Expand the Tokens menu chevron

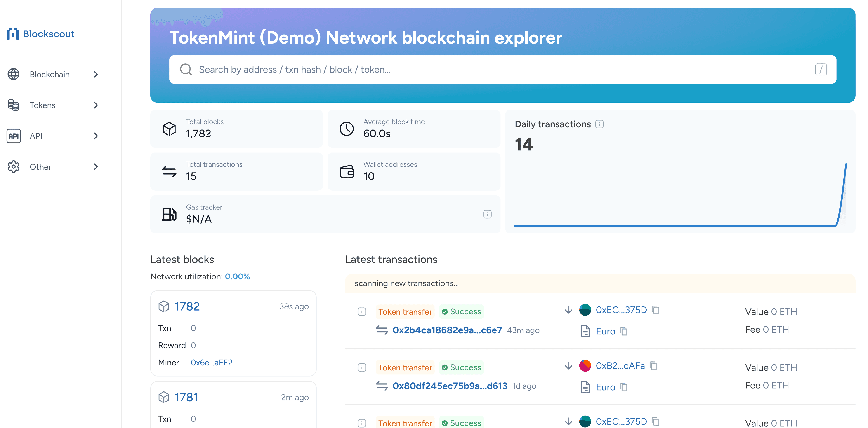pos(96,105)
